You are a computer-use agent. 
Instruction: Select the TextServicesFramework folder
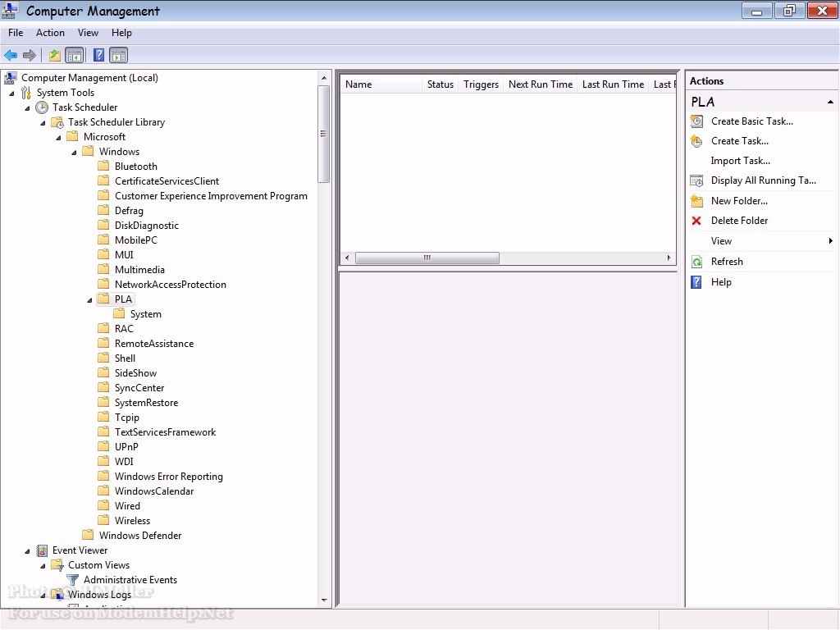165,432
